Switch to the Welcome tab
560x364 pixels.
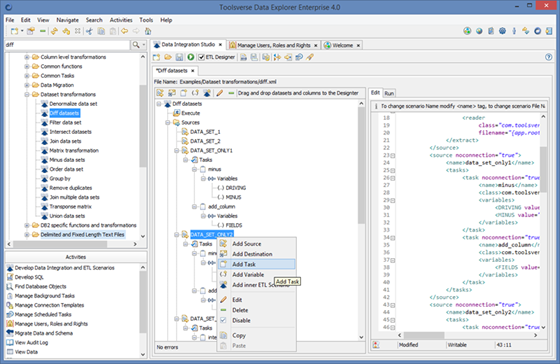342,45
